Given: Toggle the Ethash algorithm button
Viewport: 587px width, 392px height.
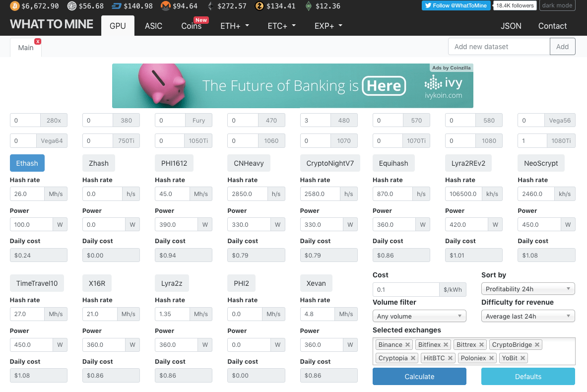Looking at the screenshot, I should (x=27, y=163).
